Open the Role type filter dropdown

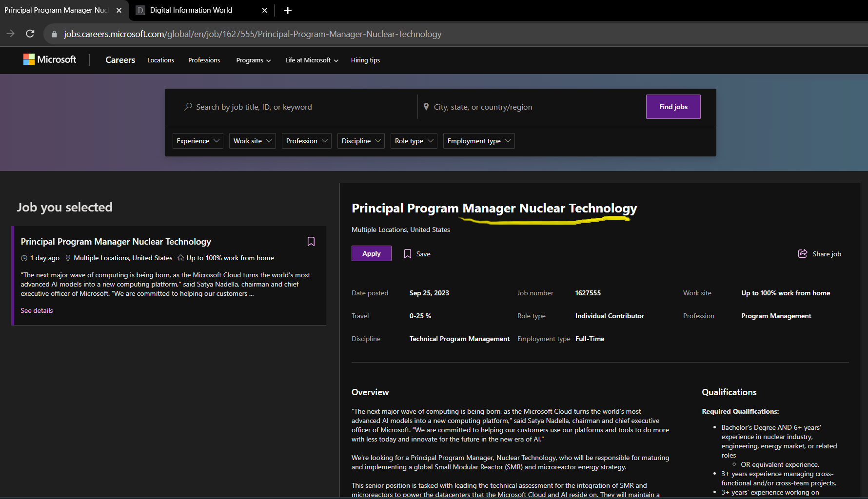(414, 141)
